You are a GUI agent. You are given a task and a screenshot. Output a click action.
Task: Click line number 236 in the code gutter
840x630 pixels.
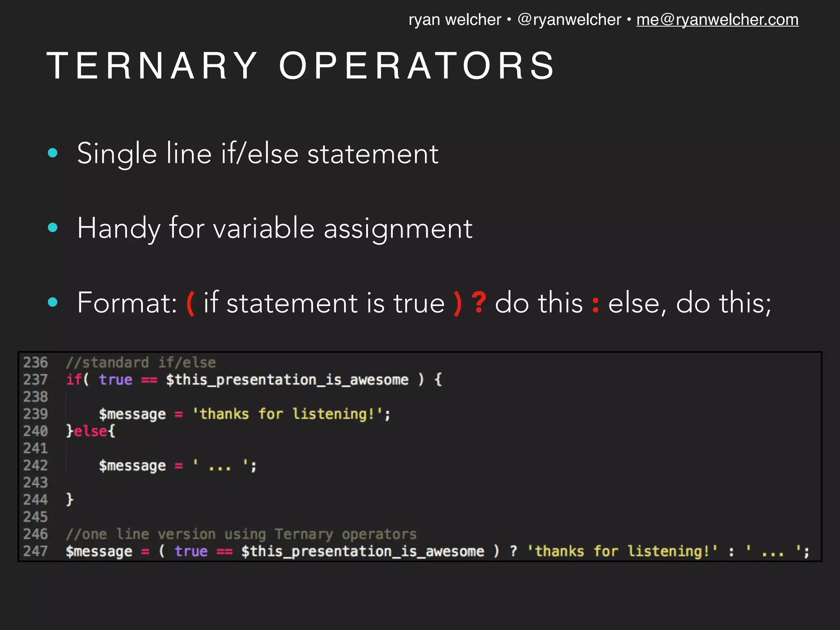[x=35, y=363]
